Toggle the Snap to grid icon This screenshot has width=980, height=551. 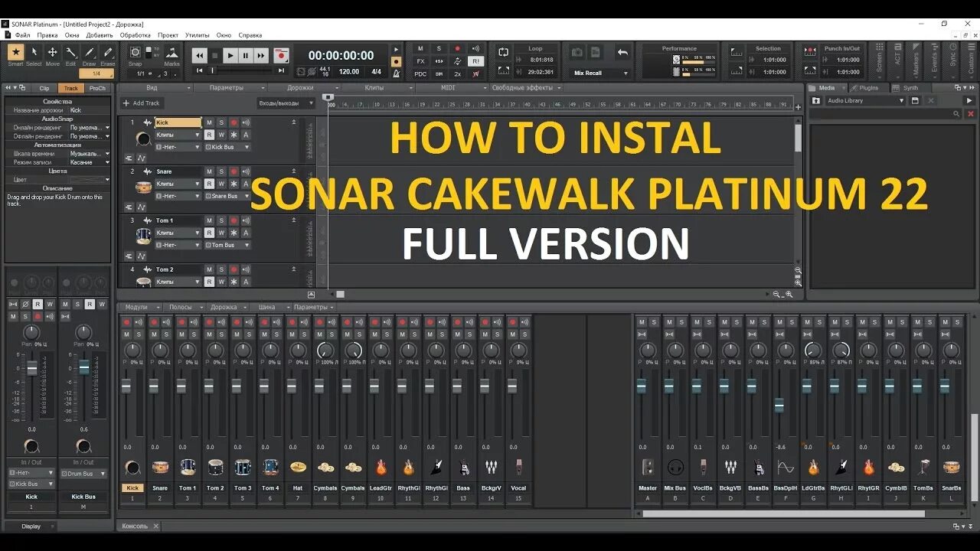click(x=136, y=52)
